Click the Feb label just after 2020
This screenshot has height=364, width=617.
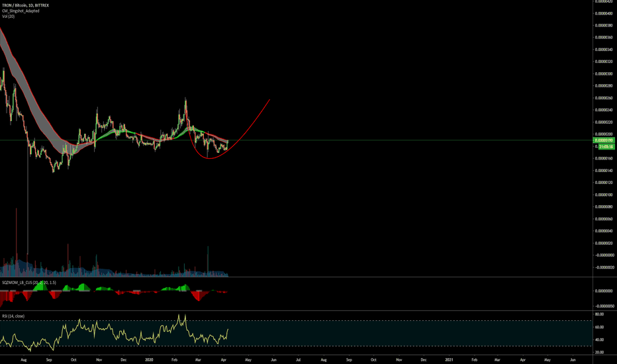[175, 359]
